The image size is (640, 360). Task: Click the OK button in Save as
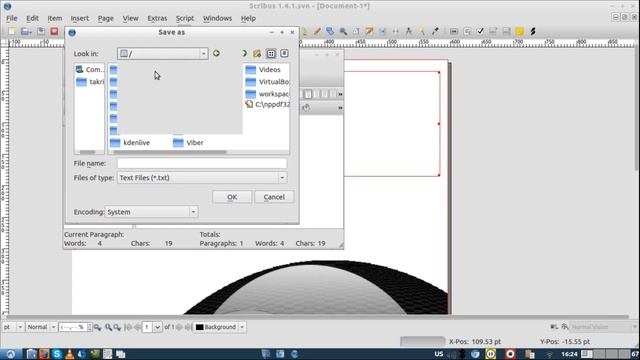(x=232, y=197)
